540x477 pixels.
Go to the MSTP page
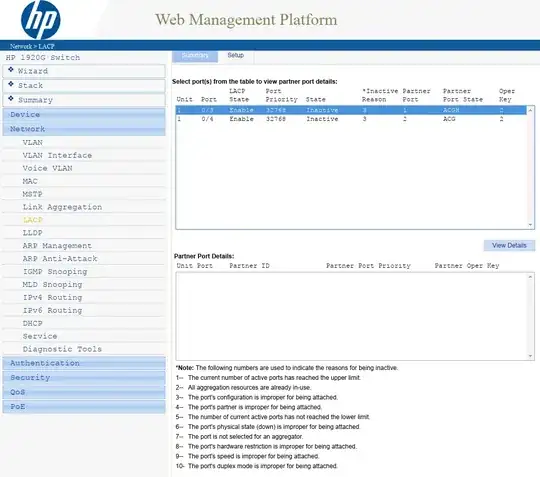[32, 194]
